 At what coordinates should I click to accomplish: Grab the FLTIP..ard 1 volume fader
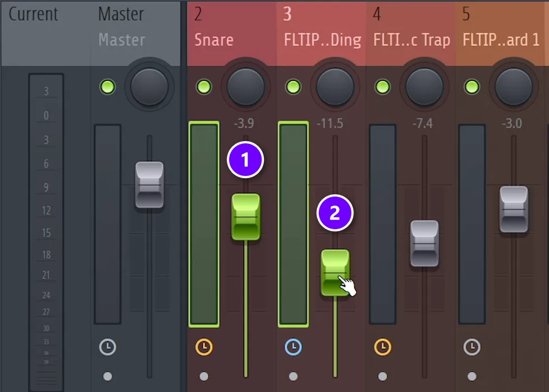point(514,209)
